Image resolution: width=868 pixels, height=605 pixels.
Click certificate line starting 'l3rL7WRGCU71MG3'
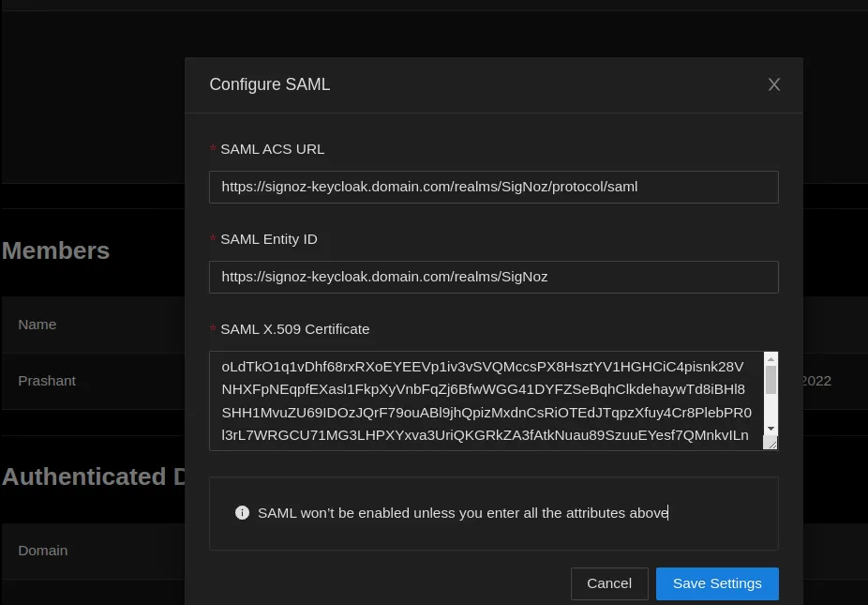coord(485,435)
